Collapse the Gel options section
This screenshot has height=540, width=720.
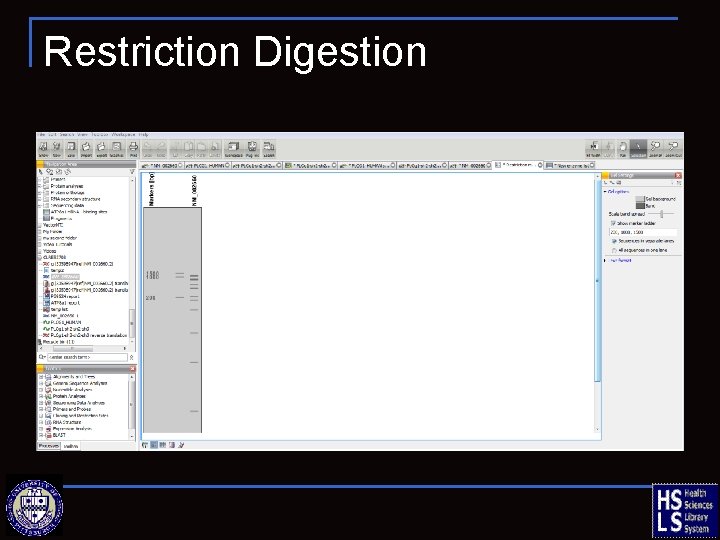605,191
